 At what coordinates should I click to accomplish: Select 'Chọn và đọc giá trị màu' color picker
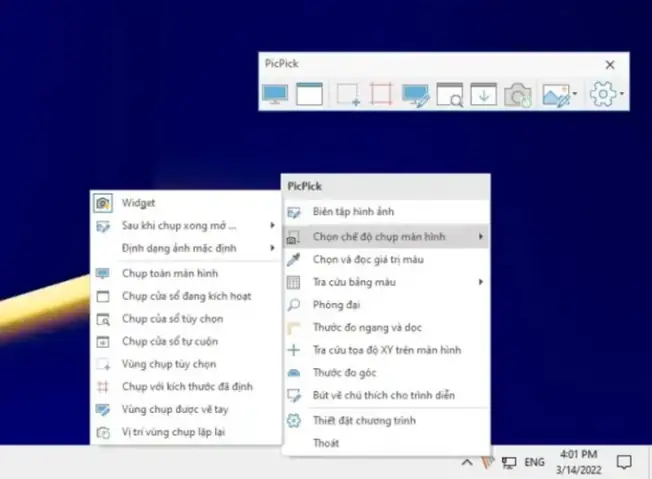(x=386, y=260)
